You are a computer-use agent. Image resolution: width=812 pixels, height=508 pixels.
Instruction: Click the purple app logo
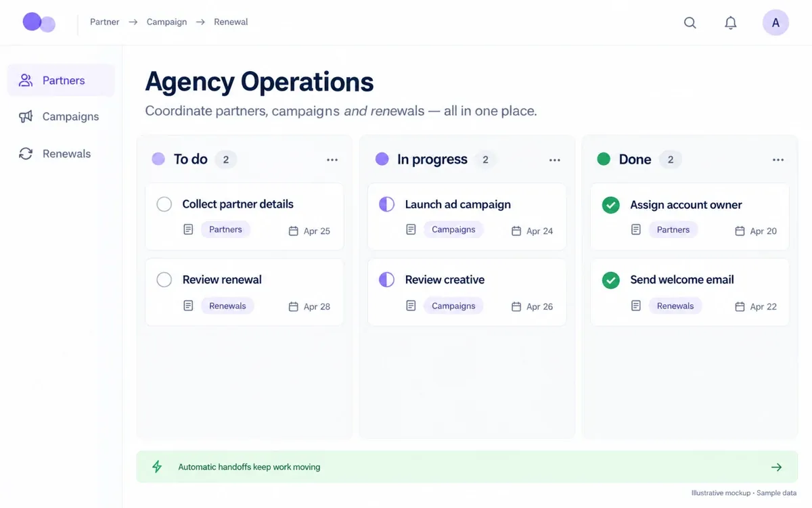[x=39, y=22]
